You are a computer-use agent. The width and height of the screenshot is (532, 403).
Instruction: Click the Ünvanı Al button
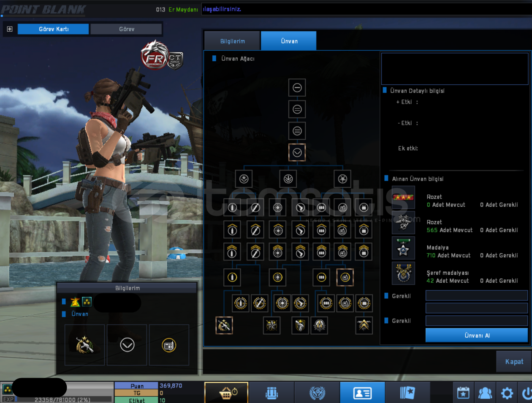(x=477, y=335)
